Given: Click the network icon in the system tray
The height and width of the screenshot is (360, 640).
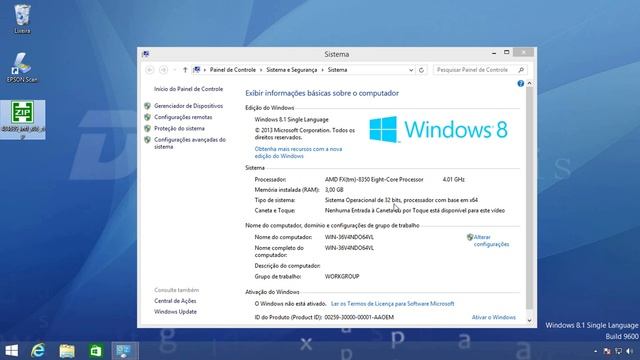Looking at the screenshot, I should (x=618, y=351).
